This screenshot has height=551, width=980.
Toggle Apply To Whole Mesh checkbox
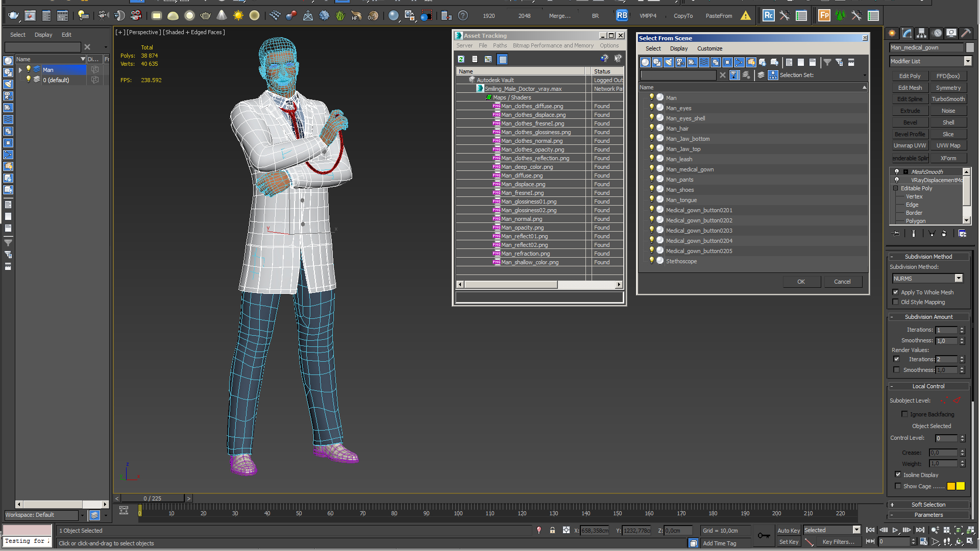click(x=895, y=292)
